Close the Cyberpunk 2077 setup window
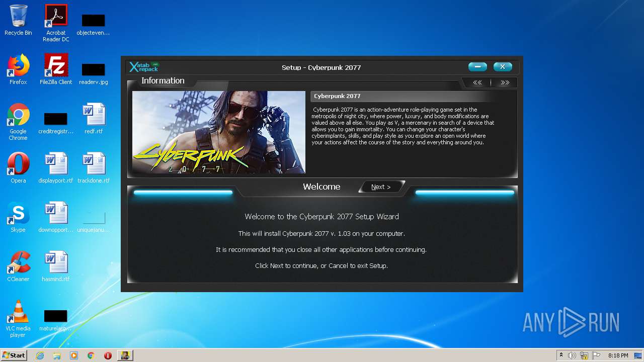Viewport: 644px width, 362px height. coord(503,67)
